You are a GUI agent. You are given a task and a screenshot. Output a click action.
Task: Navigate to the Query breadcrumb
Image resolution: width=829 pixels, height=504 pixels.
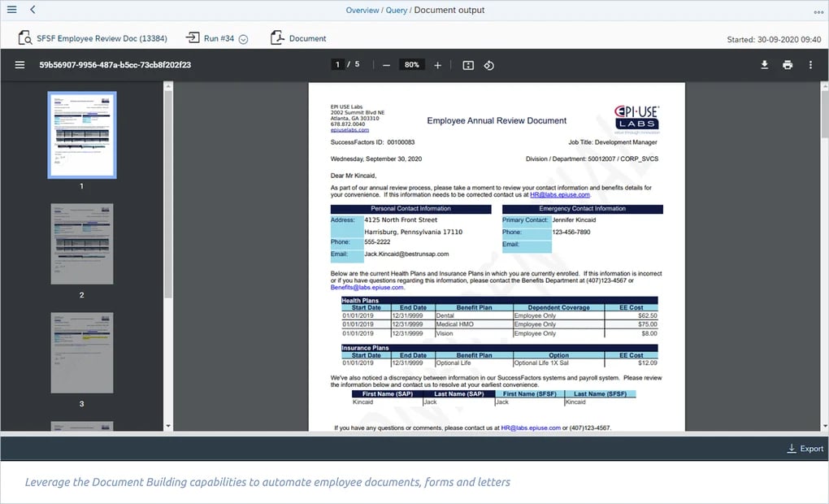tap(397, 11)
